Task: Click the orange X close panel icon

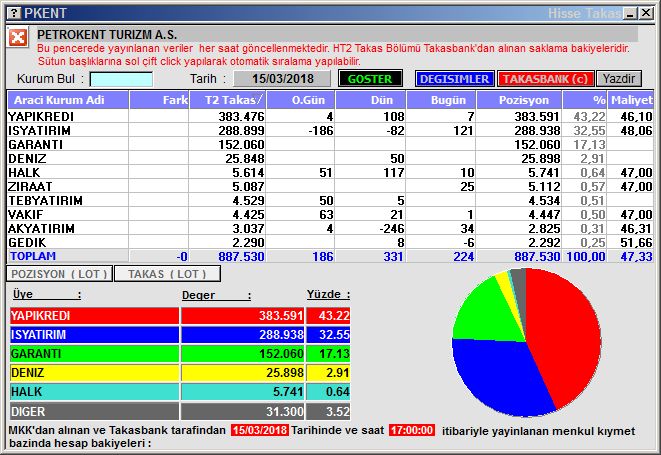Action: pyautogui.click(x=18, y=38)
